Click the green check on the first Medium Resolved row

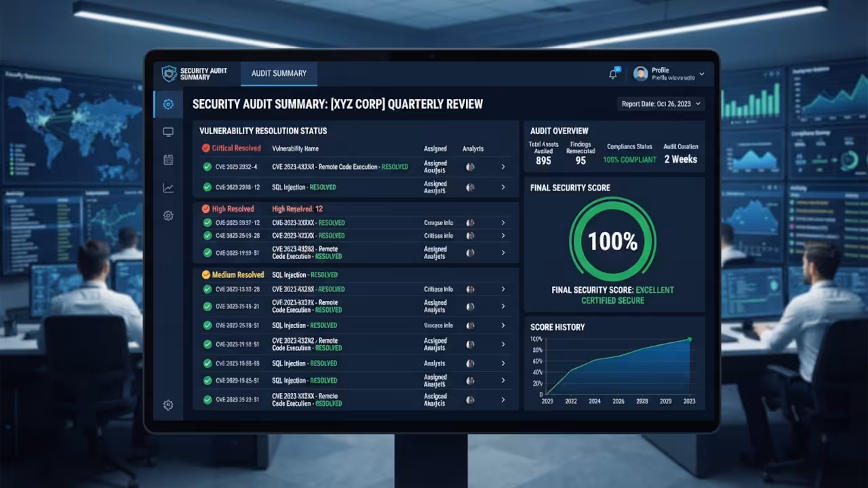tap(207, 289)
